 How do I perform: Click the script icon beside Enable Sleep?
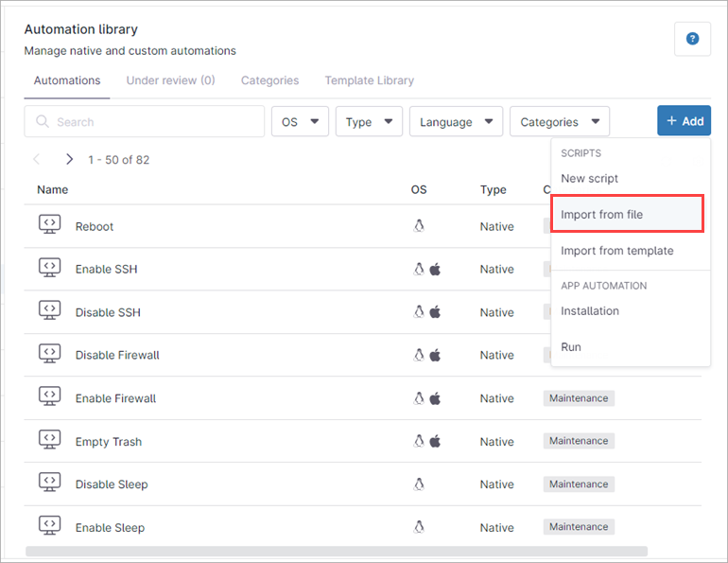50,525
